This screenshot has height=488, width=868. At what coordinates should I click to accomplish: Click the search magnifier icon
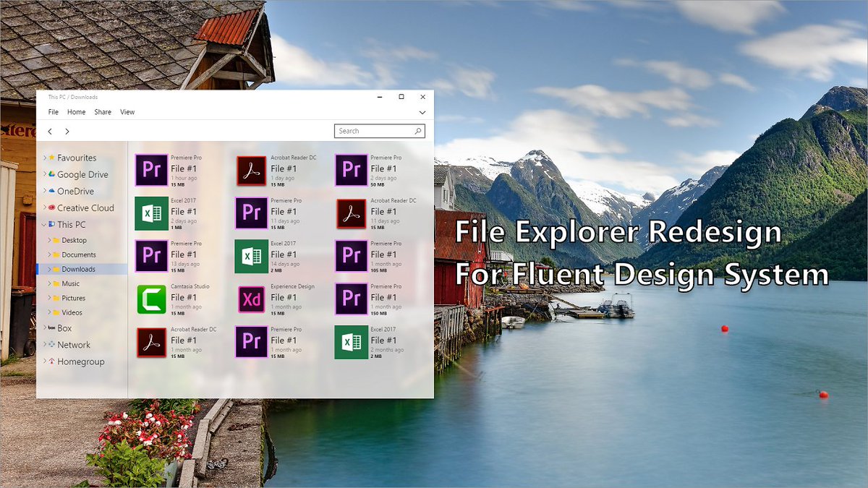click(417, 131)
